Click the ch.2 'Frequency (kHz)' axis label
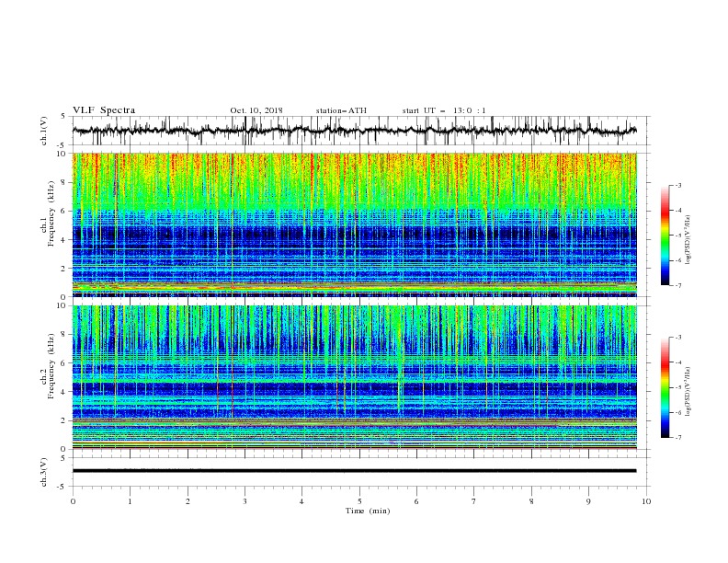 point(51,365)
